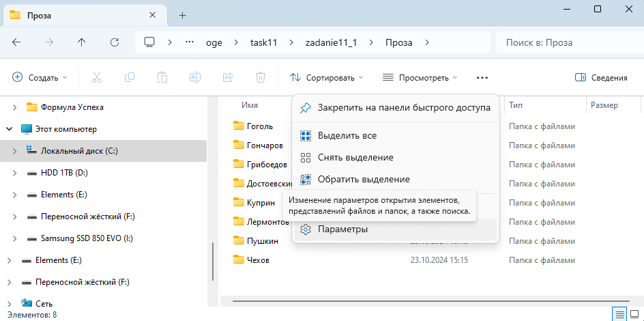
Task: Click the Share icon in toolbar
Action: (228, 77)
